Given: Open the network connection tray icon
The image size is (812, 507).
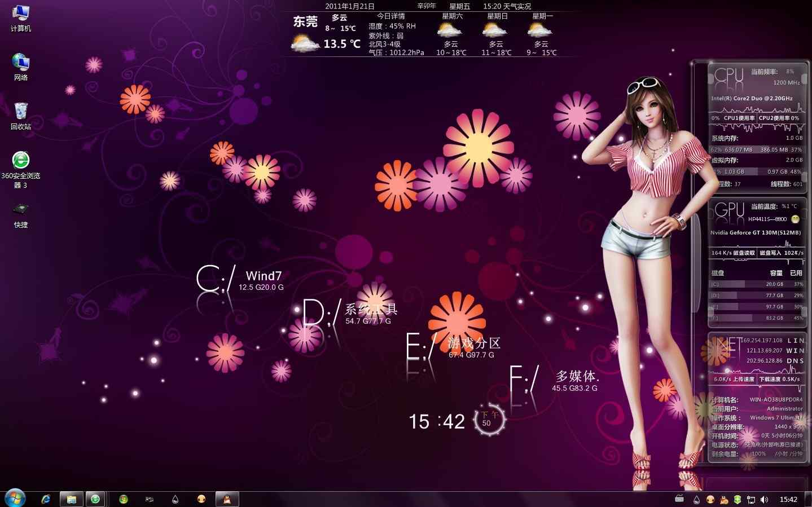Looking at the screenshot, I should pyautogui.click(x=751, y=500).
